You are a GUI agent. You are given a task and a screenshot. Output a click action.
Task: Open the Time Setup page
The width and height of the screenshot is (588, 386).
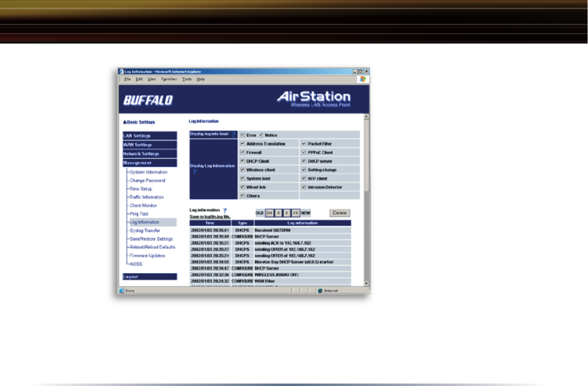coord(141,189)
